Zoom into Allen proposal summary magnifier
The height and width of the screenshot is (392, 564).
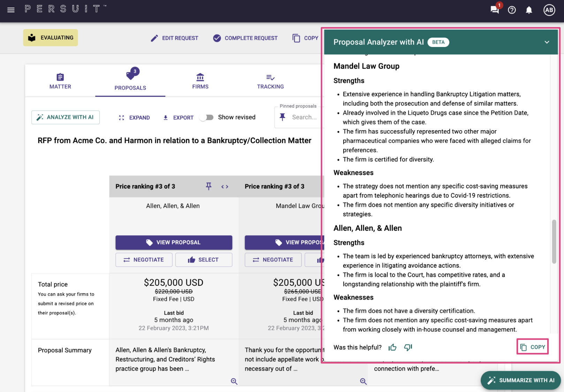[x=234, y=381]
